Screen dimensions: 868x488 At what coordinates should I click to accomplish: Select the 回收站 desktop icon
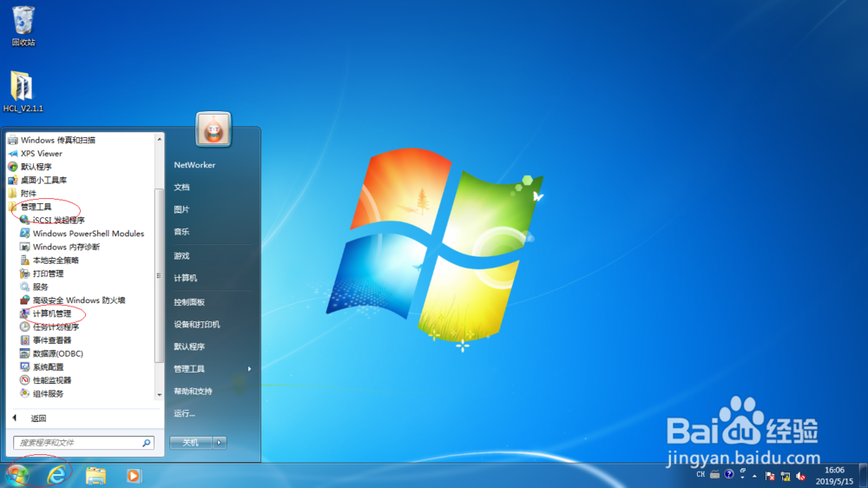tap(23, 26)
